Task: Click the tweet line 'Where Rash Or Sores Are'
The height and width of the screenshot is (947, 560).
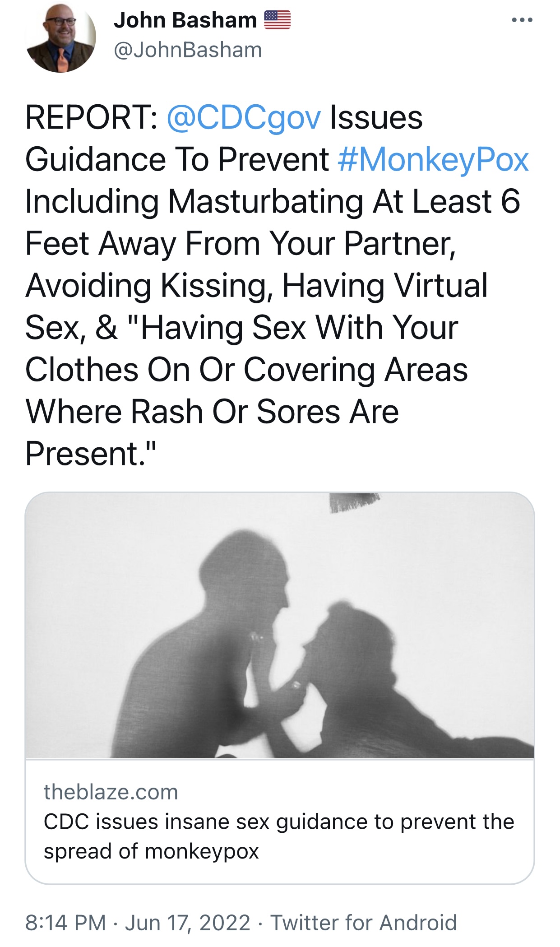Action: click(x=212, y=412)
